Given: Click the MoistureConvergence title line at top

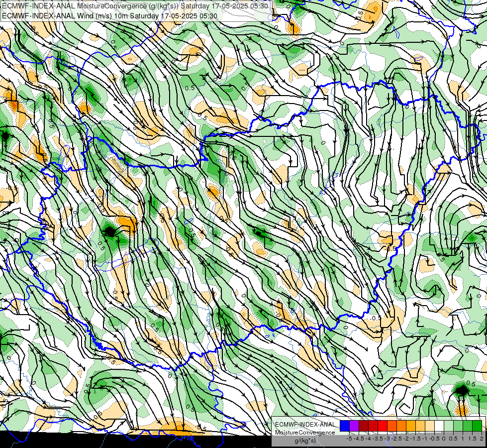Looking at the screenshot, I should point(135,6).
